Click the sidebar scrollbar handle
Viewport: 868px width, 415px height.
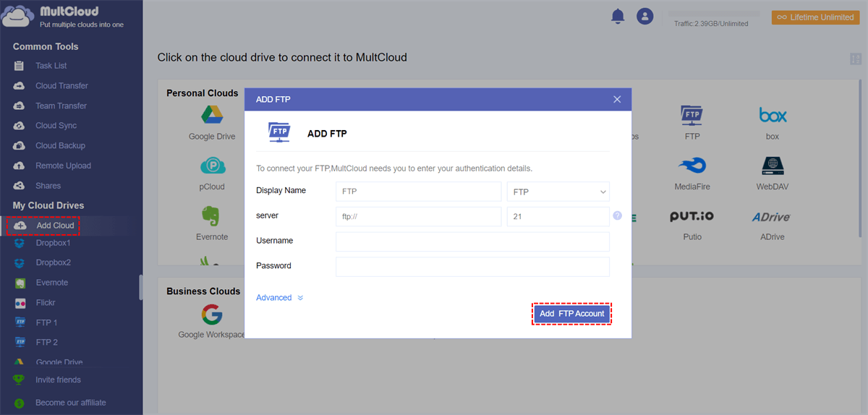coord(140,287)
